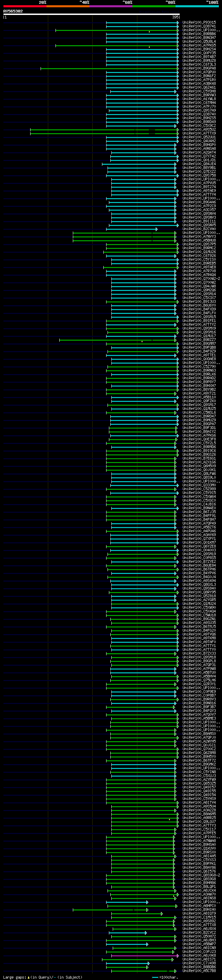Select hit label UniRef100_Q75LH6
Viewport: 222px width, 980px height.
tap(199, 681)
